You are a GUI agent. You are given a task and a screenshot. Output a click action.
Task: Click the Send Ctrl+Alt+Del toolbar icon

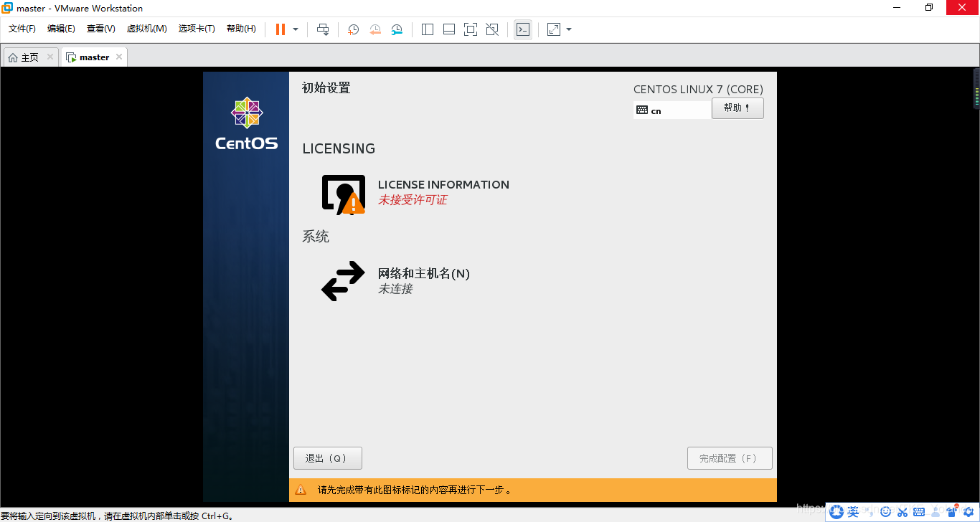(323, 29)
